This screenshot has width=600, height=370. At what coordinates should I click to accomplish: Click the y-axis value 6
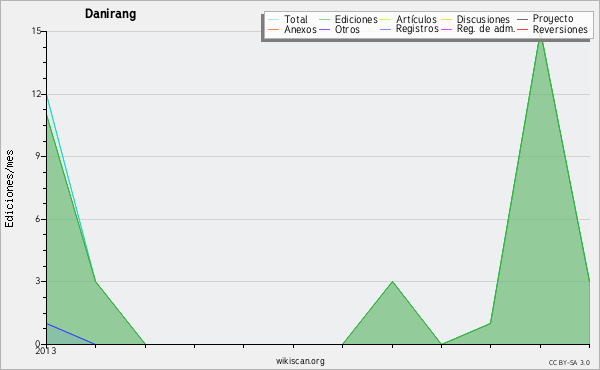[38, 219]
